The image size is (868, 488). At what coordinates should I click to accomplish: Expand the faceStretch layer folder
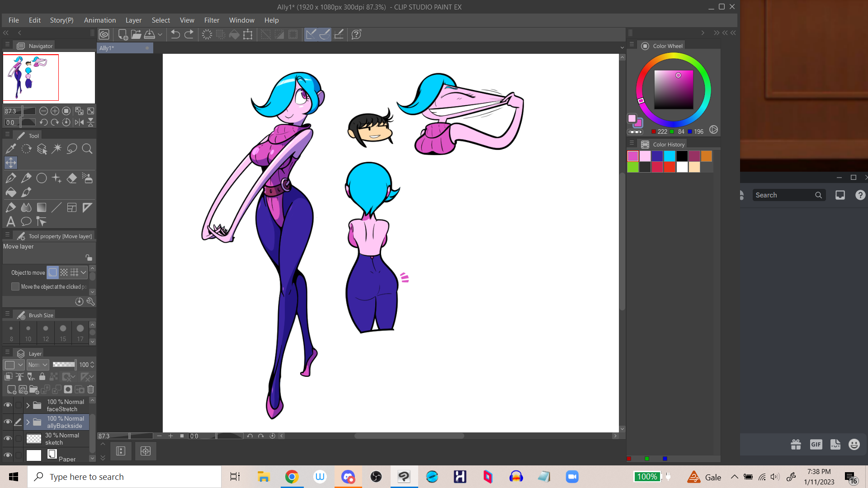(28, 405)
